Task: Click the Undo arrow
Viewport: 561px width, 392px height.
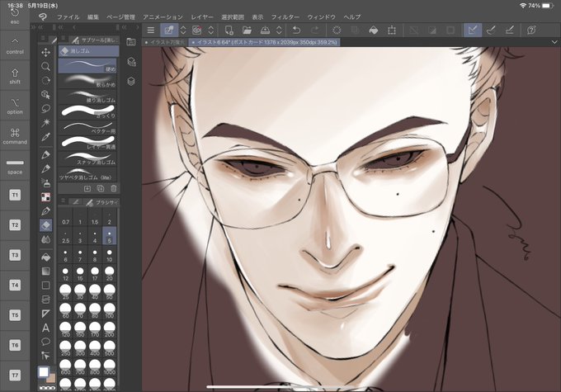Action: tap(297, 31)
